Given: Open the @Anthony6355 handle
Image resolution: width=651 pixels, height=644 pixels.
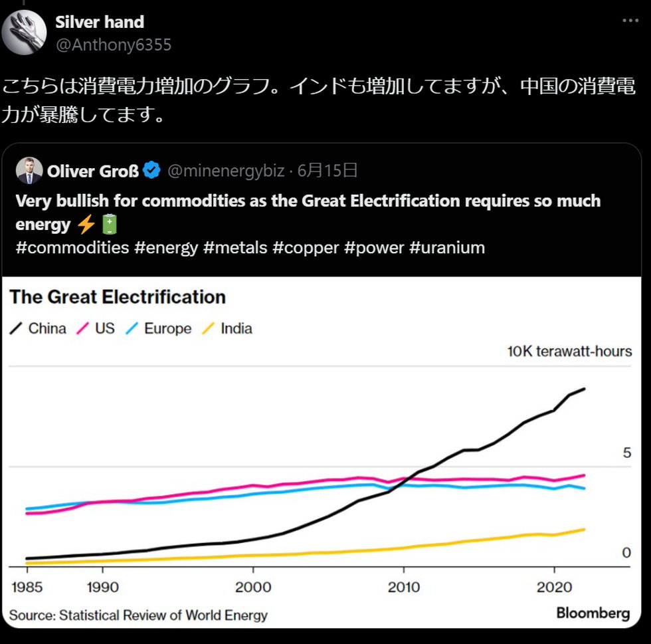Looking at the screenshot, I should 113,45.
